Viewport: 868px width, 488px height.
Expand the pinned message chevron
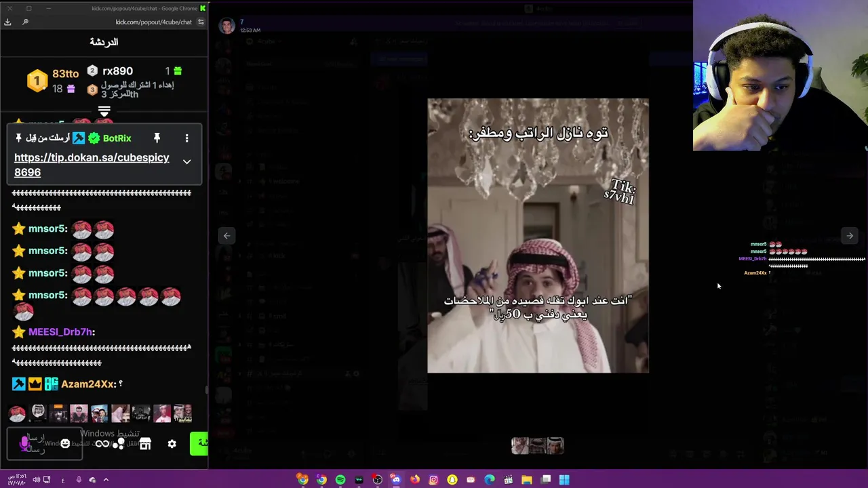[x=186, y=161]
